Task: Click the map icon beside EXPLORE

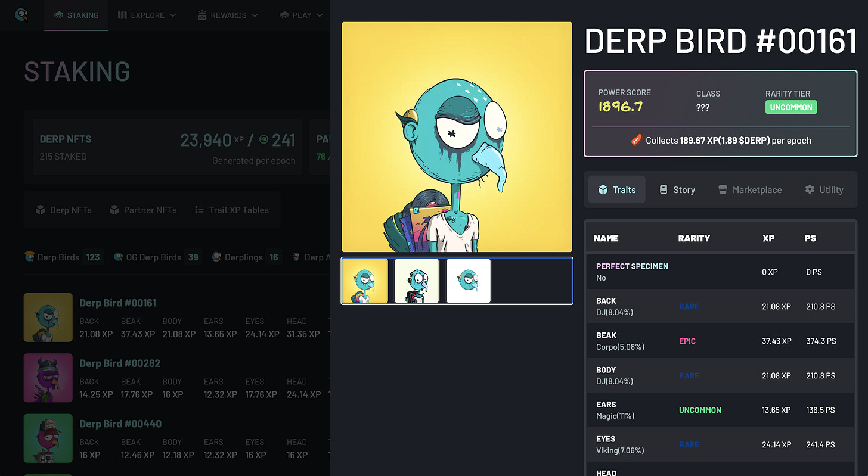Action: (x=122, y=15)
